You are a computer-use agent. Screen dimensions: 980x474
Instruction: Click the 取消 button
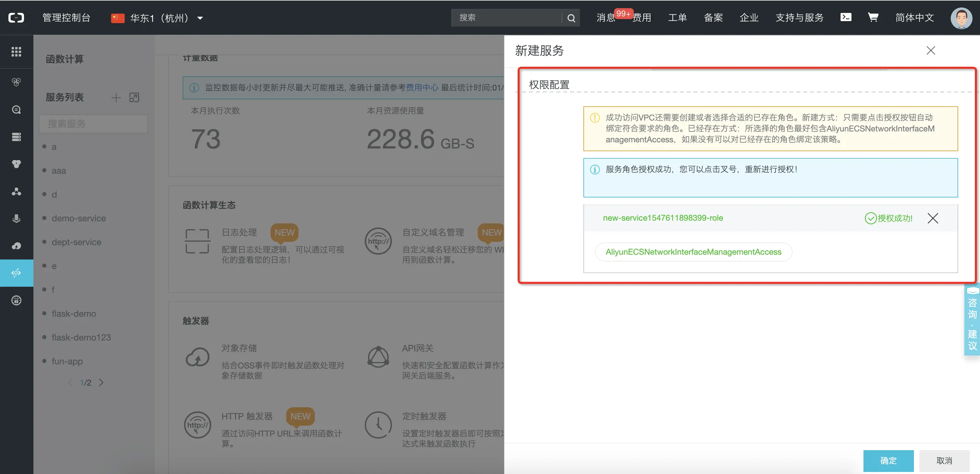click(x=944, y=460)
